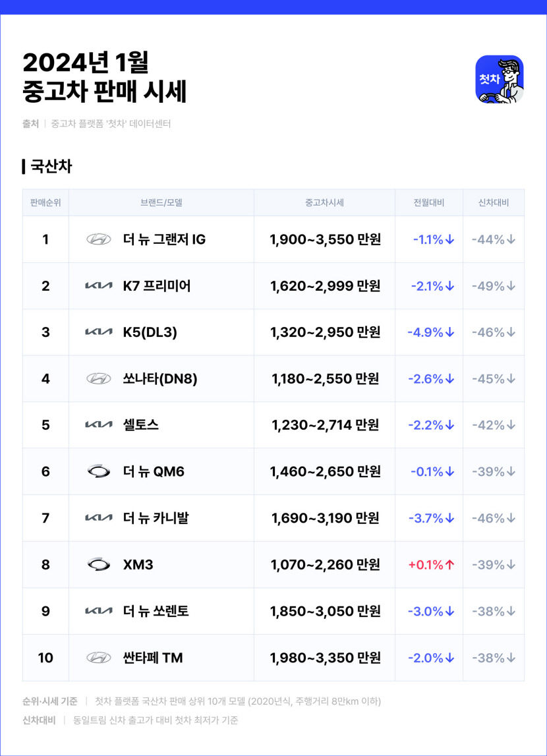The image size is (547, 756).
Task: Click the 신차대비 column header
Action: click(494, 203)
